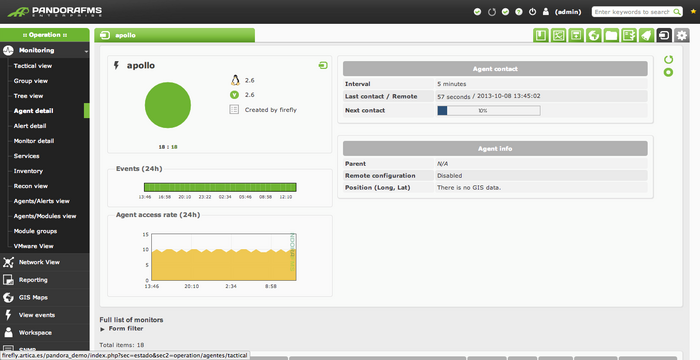Viewport: 700px width, 360px height.
Task: Click the first green check status icon in header
Action: pyautogui.click(x=477, y=12)
